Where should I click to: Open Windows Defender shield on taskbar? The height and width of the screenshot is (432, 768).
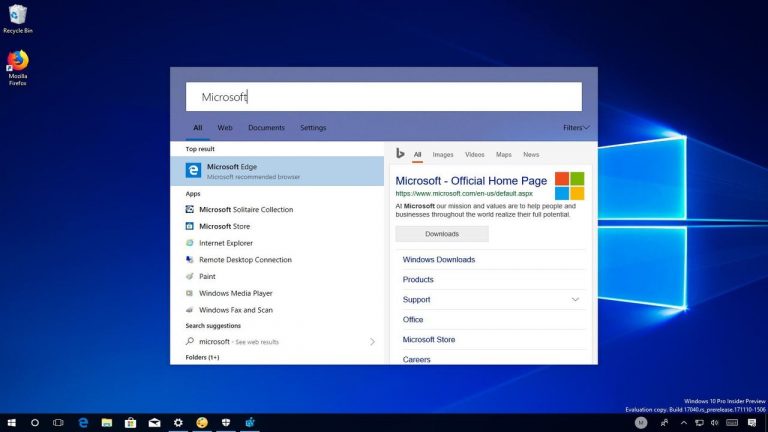point(226,422)
